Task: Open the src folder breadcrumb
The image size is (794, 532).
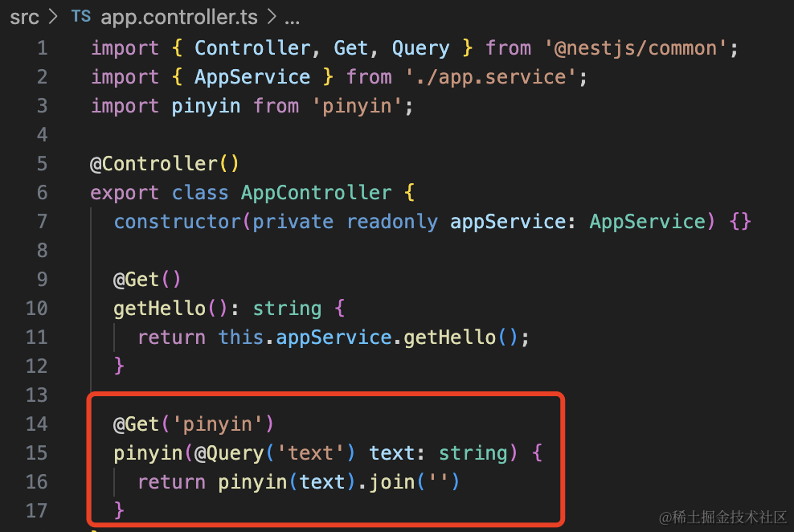Action: (x=24, y=17)
